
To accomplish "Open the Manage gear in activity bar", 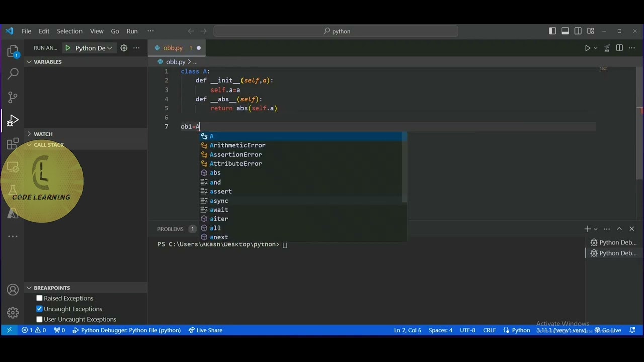I will pos(13,313).
